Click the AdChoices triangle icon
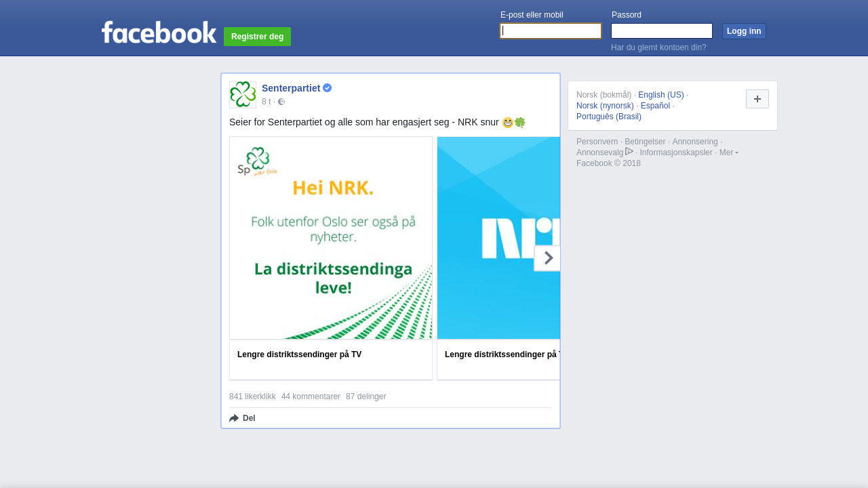Image resolution: width=868 pixels, height=488 pixels. point(629,151)
